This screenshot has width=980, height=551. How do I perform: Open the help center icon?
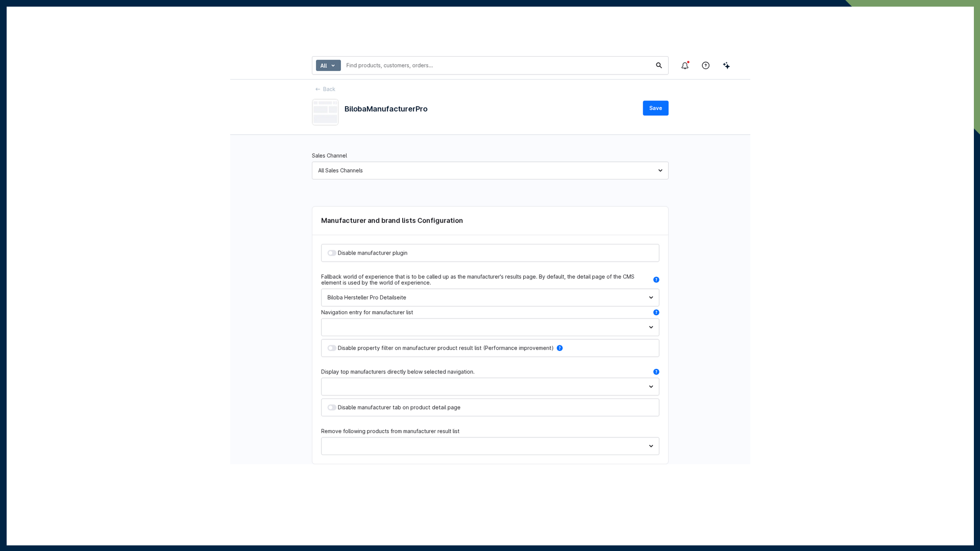pyautogui.click(x=706, y=65)
